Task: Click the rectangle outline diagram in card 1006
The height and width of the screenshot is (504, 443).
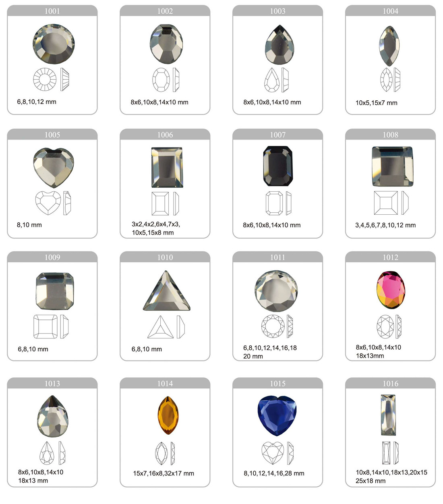Action: pos(160,203)
